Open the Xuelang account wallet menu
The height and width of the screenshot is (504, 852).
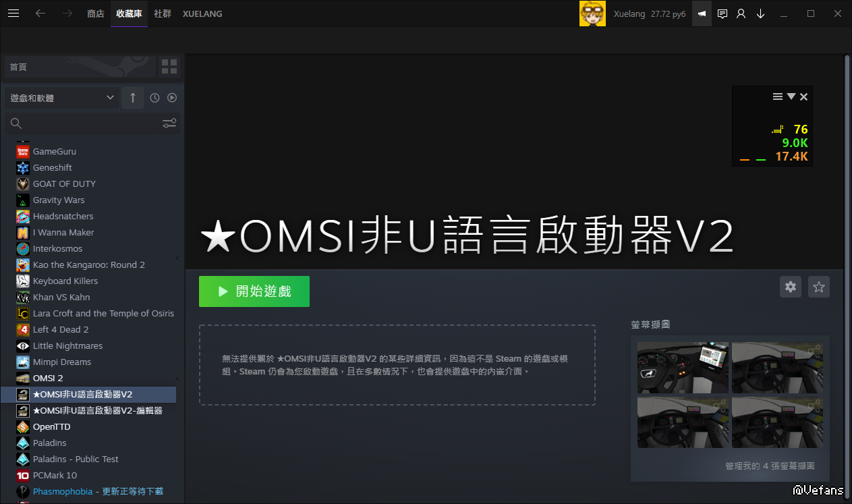pyautogui.click(x=650, y=13)
